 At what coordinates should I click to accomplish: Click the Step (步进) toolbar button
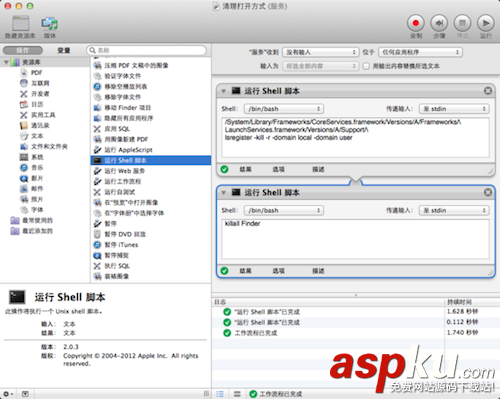coord(439,23)
